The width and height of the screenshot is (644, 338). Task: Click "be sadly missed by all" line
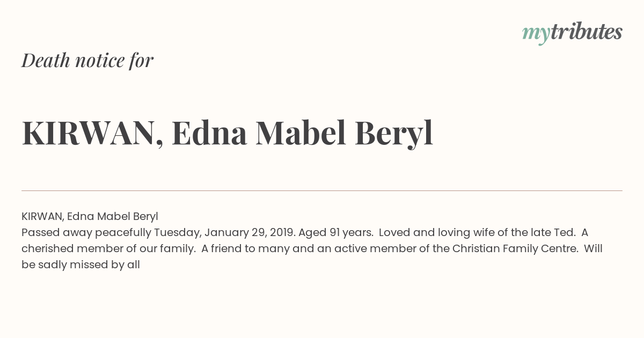pyautogui.click(x=80, y=265)
